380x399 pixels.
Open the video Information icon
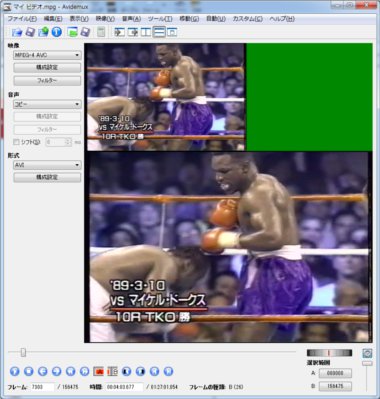[57, 32]
